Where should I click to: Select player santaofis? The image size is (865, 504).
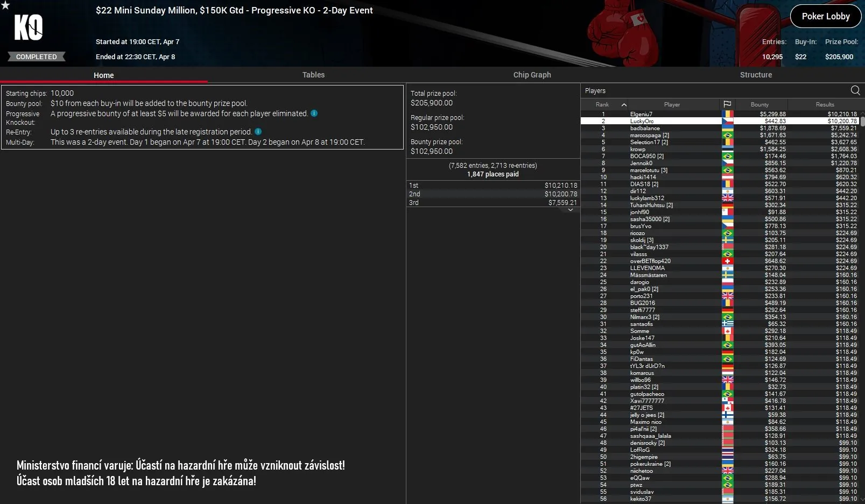720,324
